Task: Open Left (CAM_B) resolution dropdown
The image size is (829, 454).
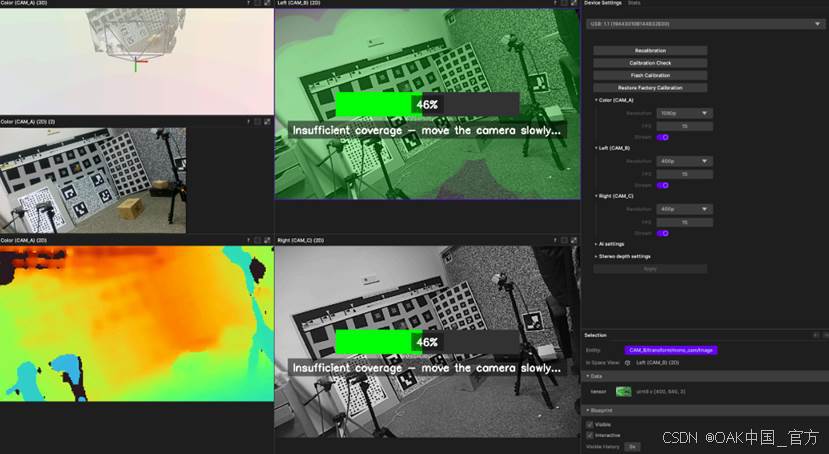Action: point(684,161)
